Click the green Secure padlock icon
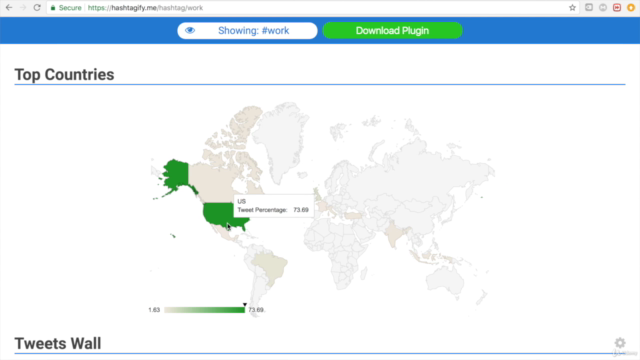640x360 pixels. tap(53, 8)
